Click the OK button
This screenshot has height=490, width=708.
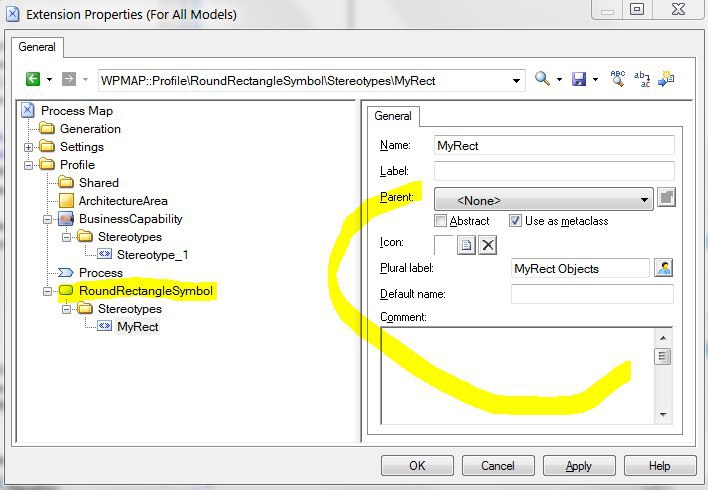tap(417, 466)
